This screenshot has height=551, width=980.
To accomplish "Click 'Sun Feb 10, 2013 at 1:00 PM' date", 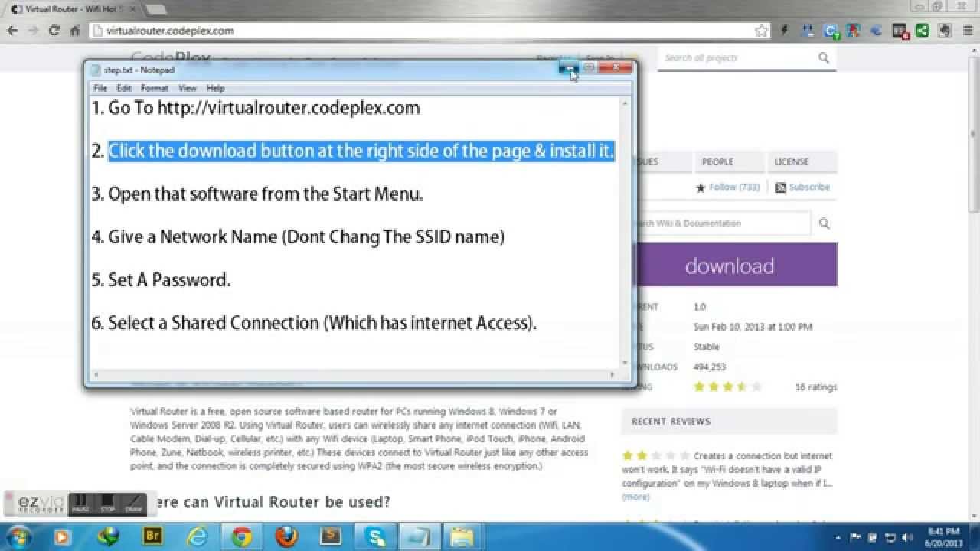I will coord(753,327).
